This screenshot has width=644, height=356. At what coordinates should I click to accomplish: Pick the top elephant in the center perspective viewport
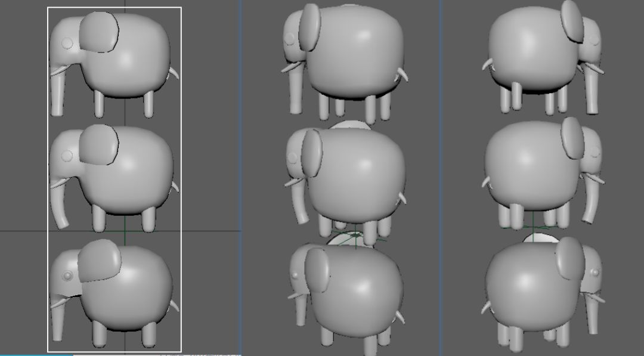click(345, 63)
